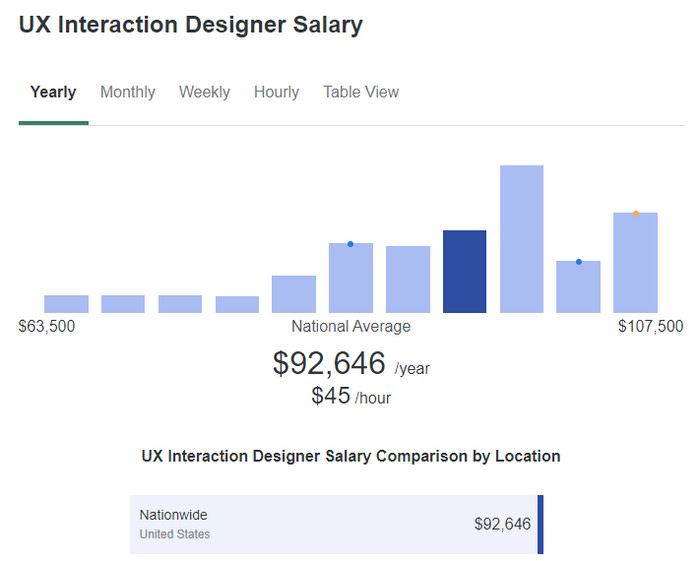The width and height of the screenshot is (700, 561).
Task: Click the dark blue marker ending the Nationwide row
Action: click(540, 524)
